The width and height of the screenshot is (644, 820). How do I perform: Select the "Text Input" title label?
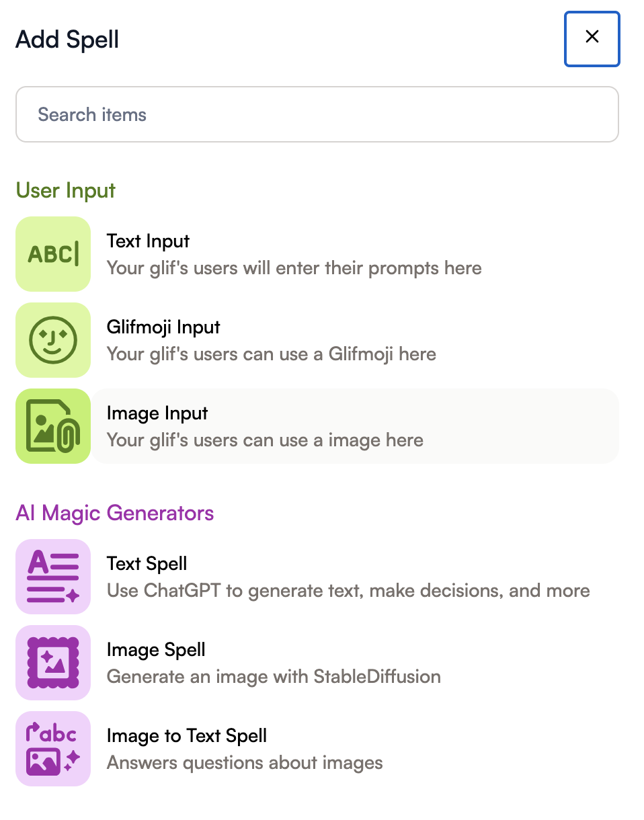coord(148,241)
